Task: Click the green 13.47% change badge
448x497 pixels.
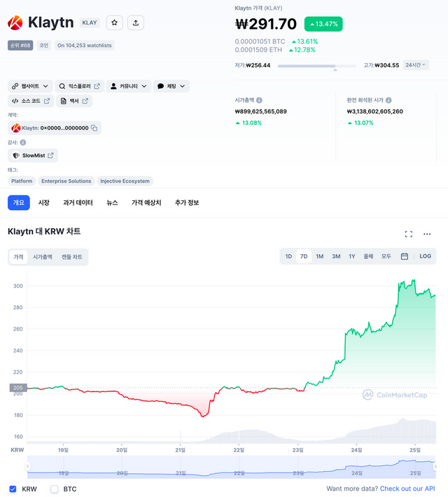Action: click(x=323, y=24)
